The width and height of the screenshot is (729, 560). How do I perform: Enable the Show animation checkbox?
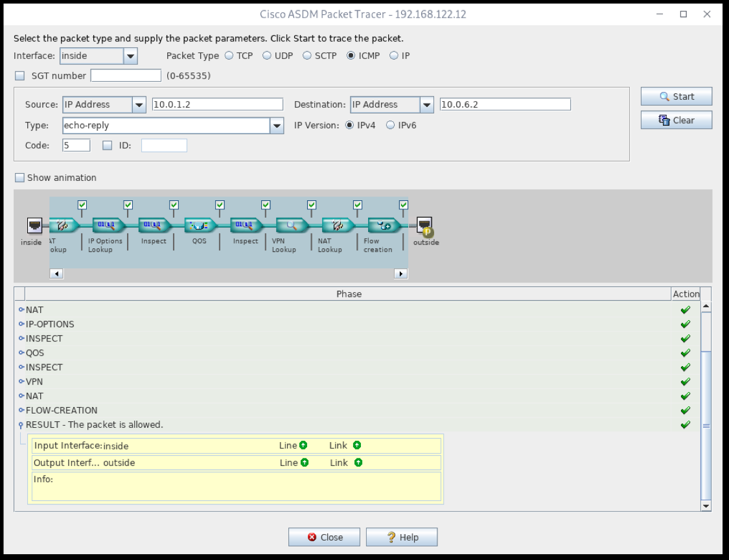point(19,177)
